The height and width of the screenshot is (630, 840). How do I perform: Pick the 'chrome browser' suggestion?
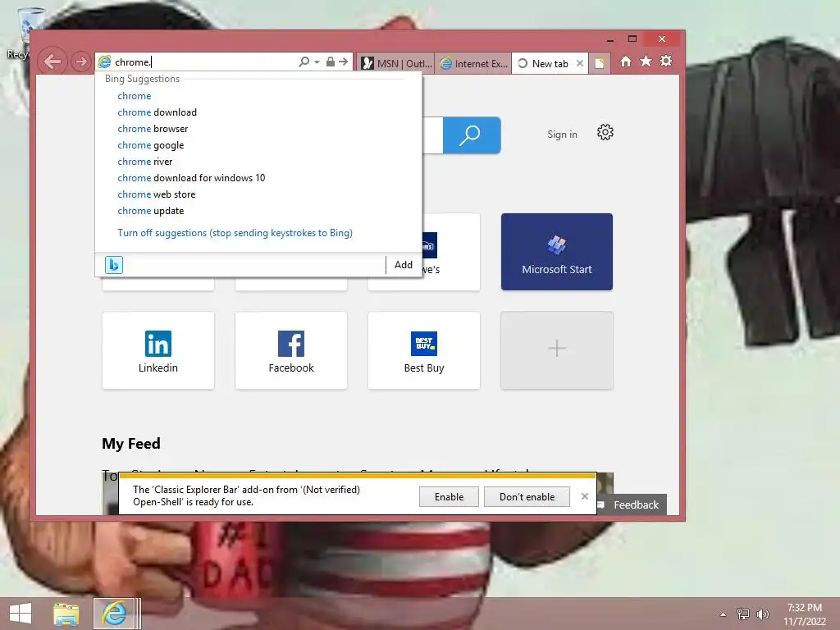tap(153, 129)
